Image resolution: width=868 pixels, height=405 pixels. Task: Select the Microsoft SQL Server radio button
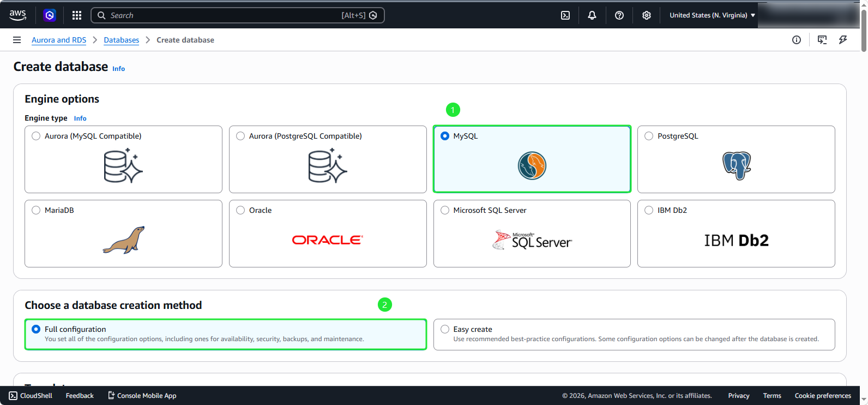point(445,210)
